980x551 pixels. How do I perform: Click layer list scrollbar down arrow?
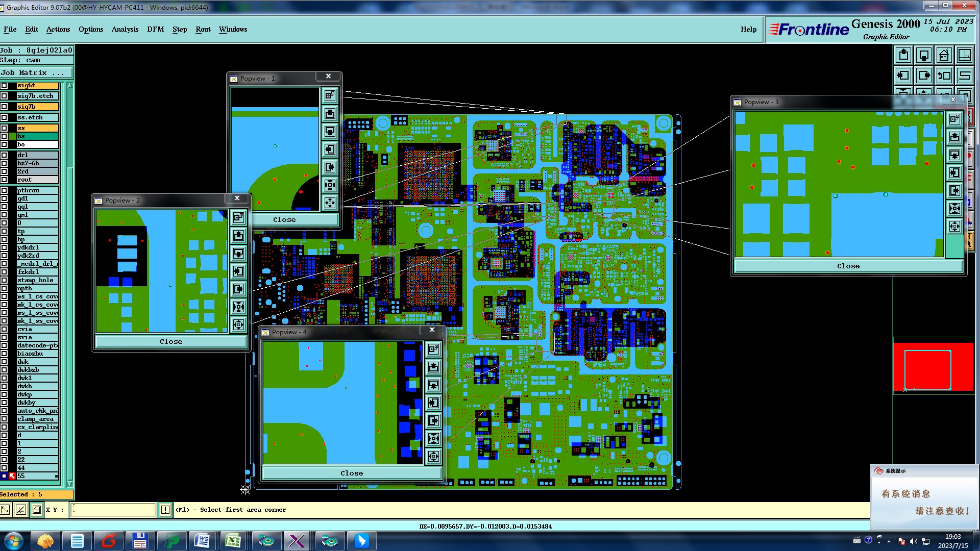coord(70,484)
